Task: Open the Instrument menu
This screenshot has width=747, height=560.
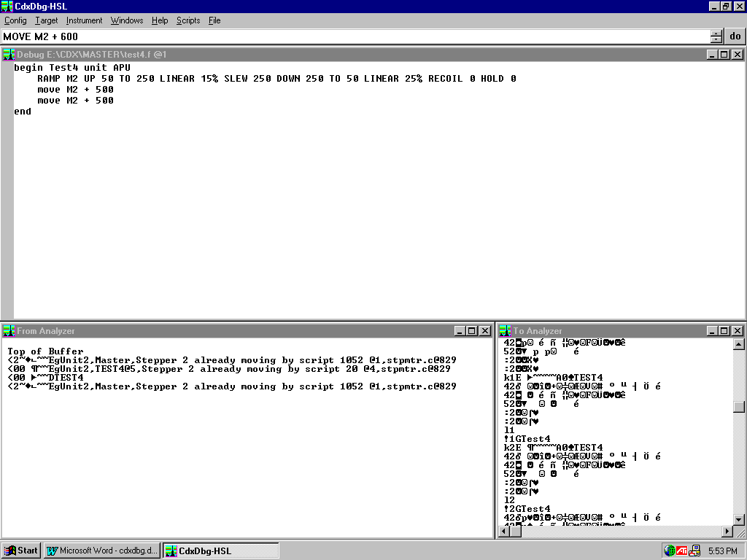Action: (x=84, y=20)
